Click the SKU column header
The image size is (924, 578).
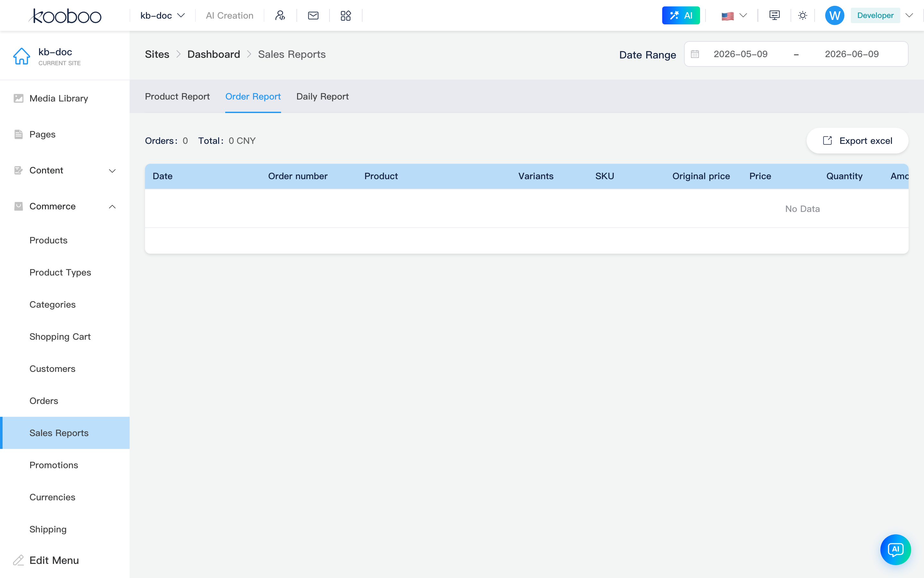click(604, 176)
